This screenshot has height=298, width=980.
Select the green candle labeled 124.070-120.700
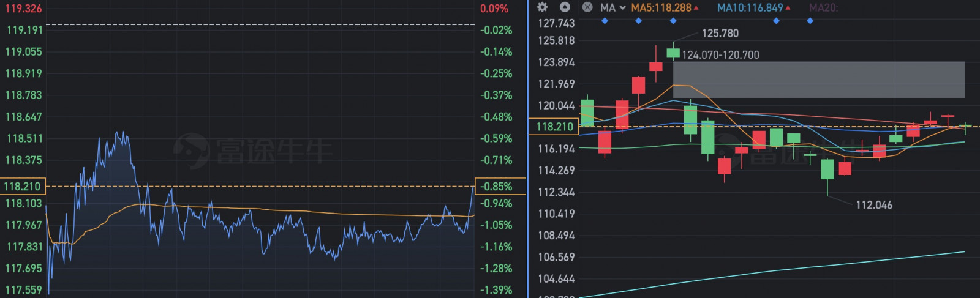pyautogui.click(x=673, y=53)
